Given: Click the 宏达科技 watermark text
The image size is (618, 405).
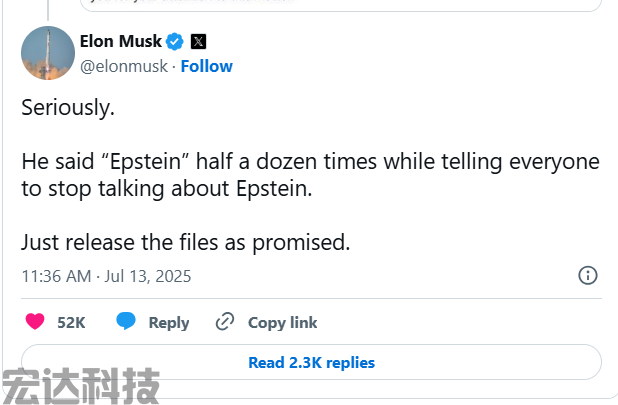Looking at the screenshot, I should 81,386.
